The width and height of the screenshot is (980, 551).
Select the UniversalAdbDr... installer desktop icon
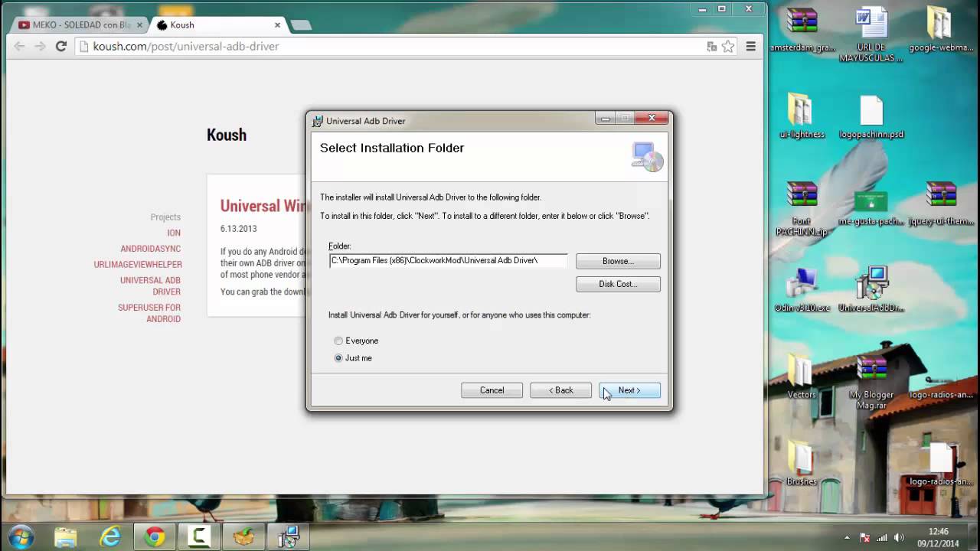[871, 290]
